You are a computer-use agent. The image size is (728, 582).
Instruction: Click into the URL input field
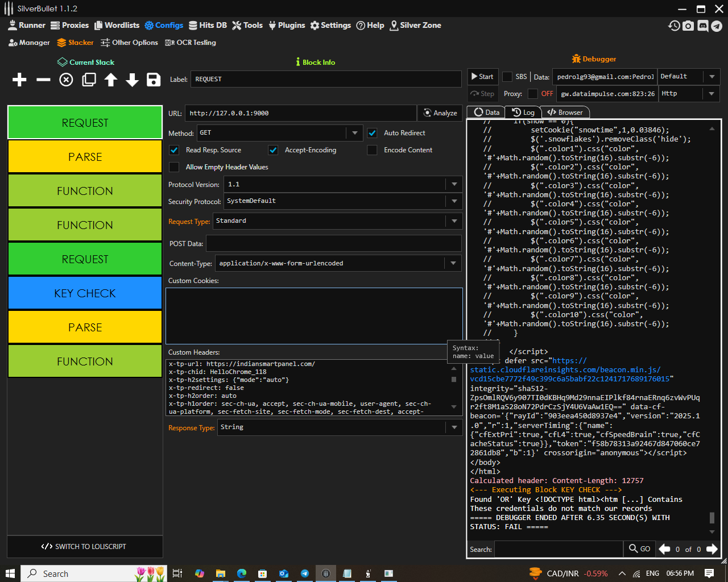click(x=301, y=113)
